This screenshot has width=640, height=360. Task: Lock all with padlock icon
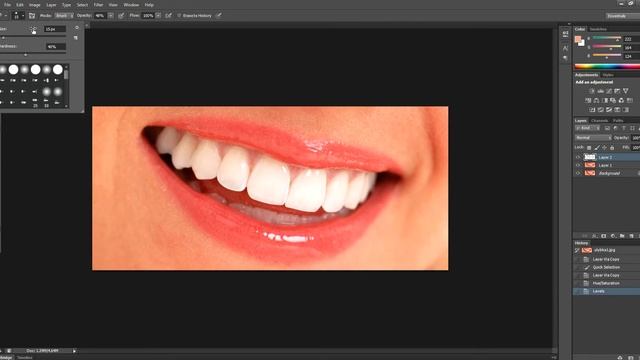click(612, 148)
